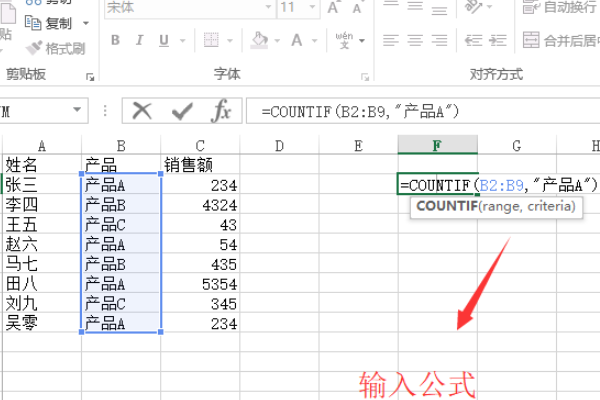This screenshot has width=600, height=400.
Task: Click the phonetic guide (wén) icon
Action: [344, 40]
